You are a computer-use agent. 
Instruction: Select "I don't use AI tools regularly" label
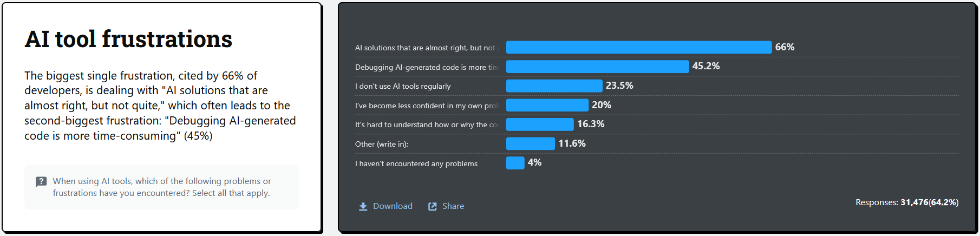tap(403, 87)
